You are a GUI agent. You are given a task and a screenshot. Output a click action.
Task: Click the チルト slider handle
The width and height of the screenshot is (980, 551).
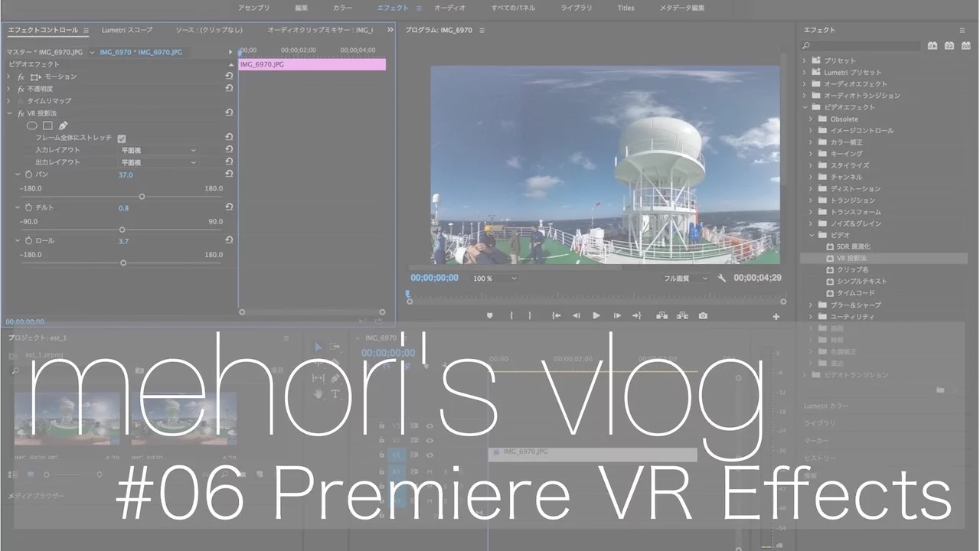122,230
